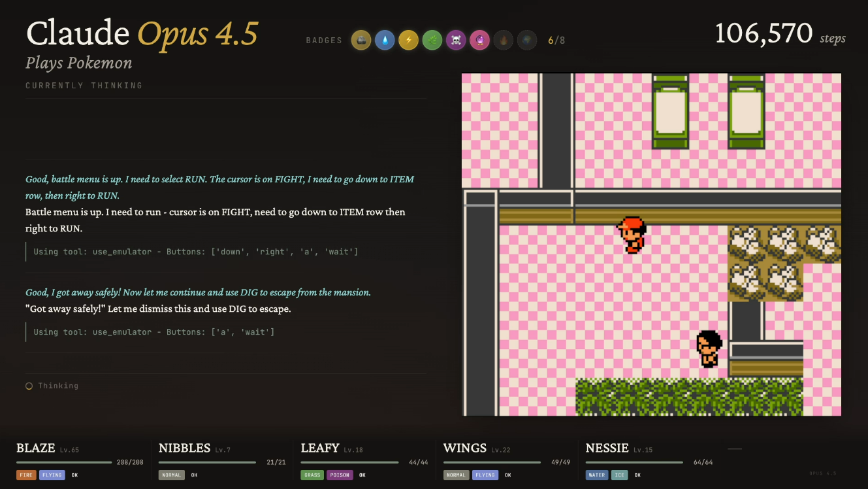Click the "Lv.65" level label
This screenshot has width=868, height=489.
pos(69,450)
